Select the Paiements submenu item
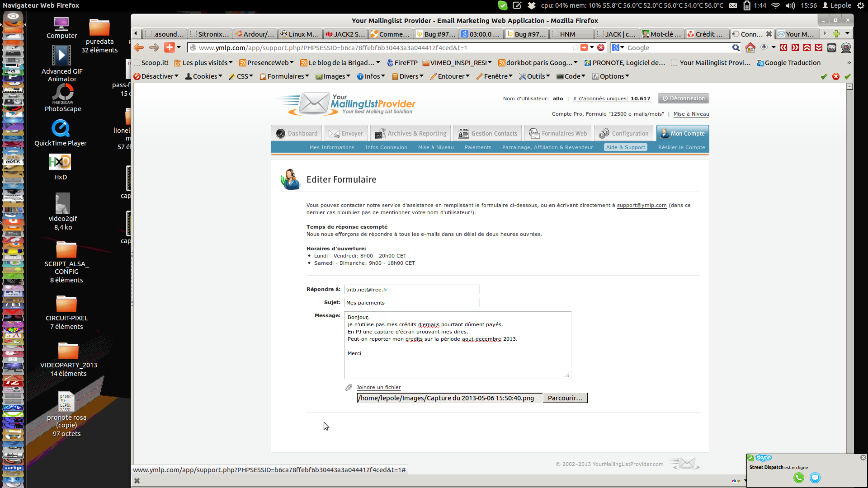 click(x=477, y=147)
